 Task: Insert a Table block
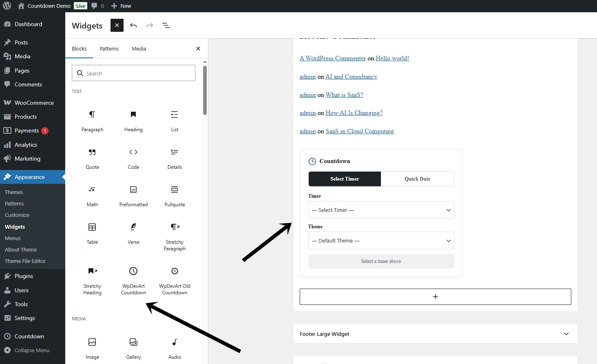[92, 233]
